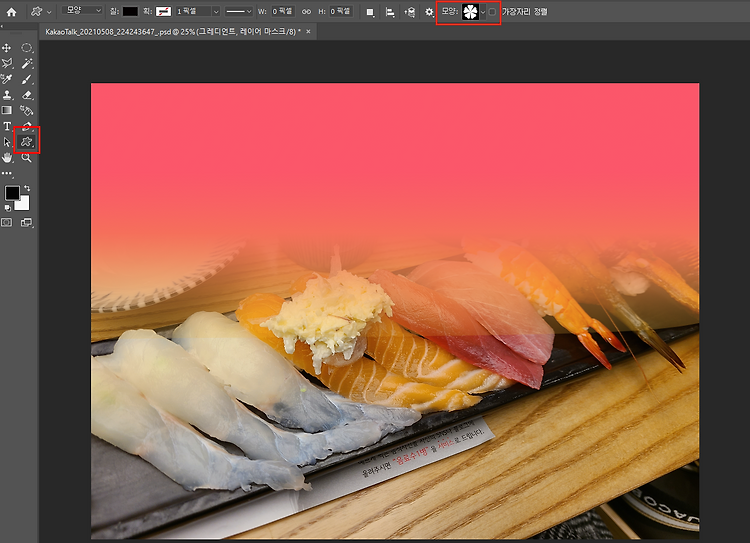
Task: Enable the 가장자리 정렬 checkbox
Action: [x=492, y=12]
